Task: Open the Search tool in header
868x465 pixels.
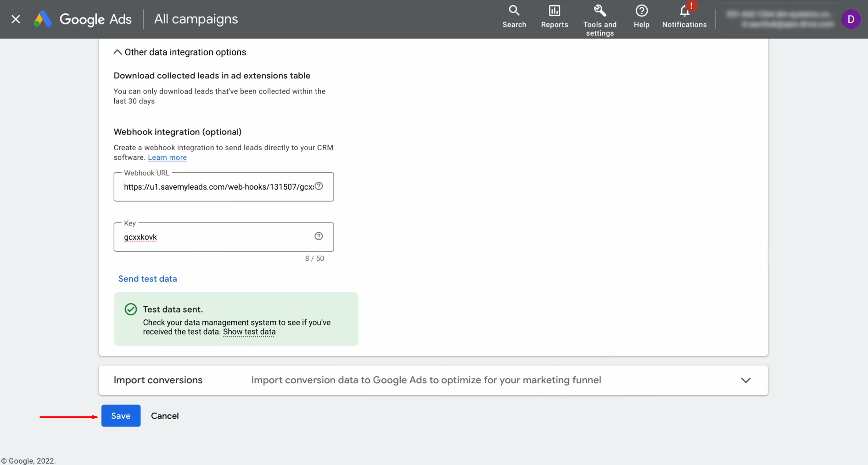Action: click(514, 17)
